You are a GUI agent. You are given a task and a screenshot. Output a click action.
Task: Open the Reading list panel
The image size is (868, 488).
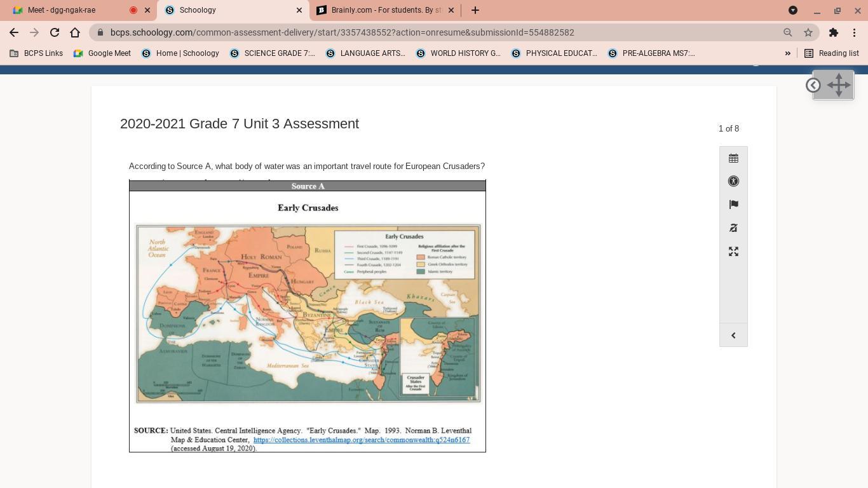click(832, 53)
